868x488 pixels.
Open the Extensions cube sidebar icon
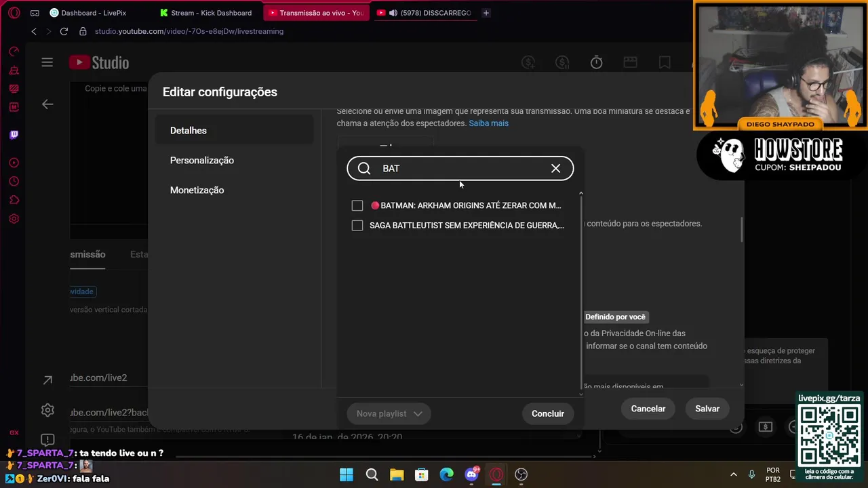[x=14, y=200]
